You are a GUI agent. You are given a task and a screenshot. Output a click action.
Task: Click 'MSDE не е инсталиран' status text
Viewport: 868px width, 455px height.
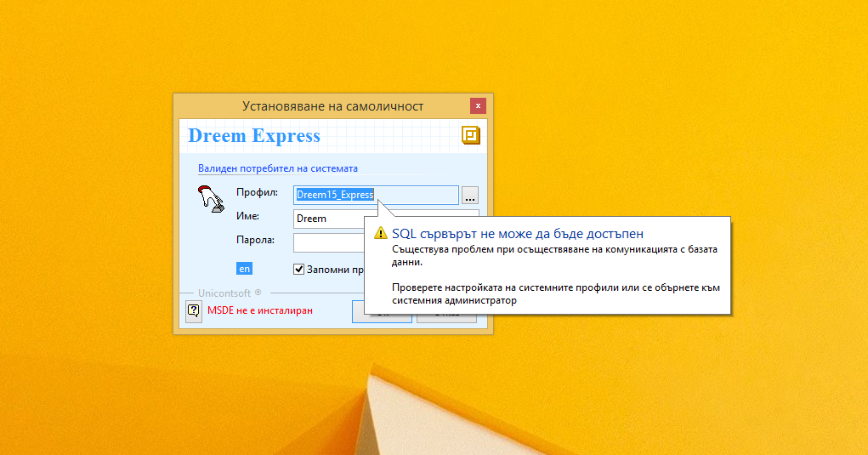click(260, 310)
